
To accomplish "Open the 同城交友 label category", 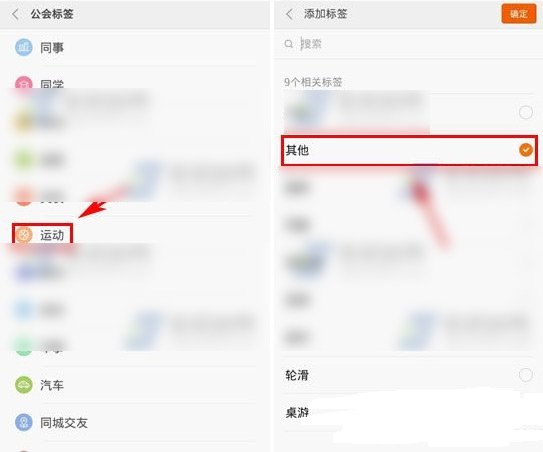I will tap(135, 422).
